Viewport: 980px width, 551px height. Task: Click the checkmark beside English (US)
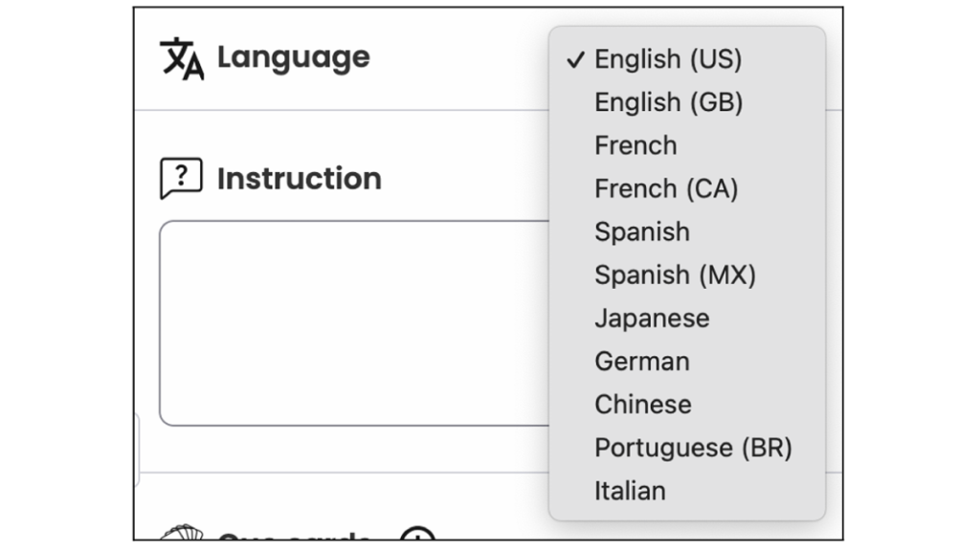pos(575,59)
